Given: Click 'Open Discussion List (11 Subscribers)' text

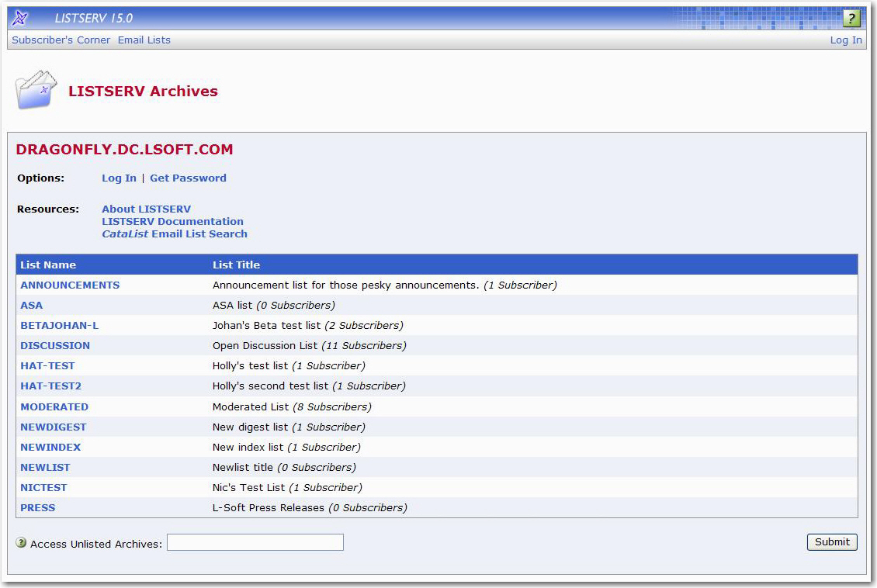Looking at the screenshot, I should click(310, 345).
